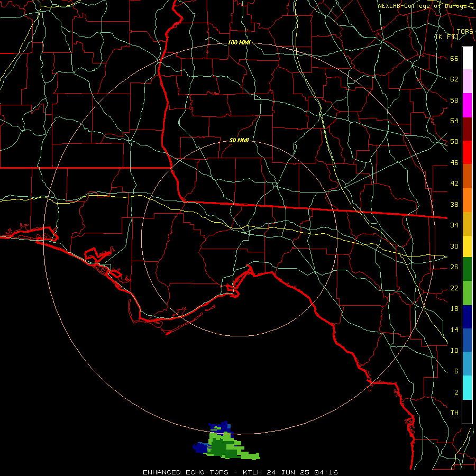This screenshot has width=476, height=476.
Task: Click the 22 scale value
Action: 454,288
